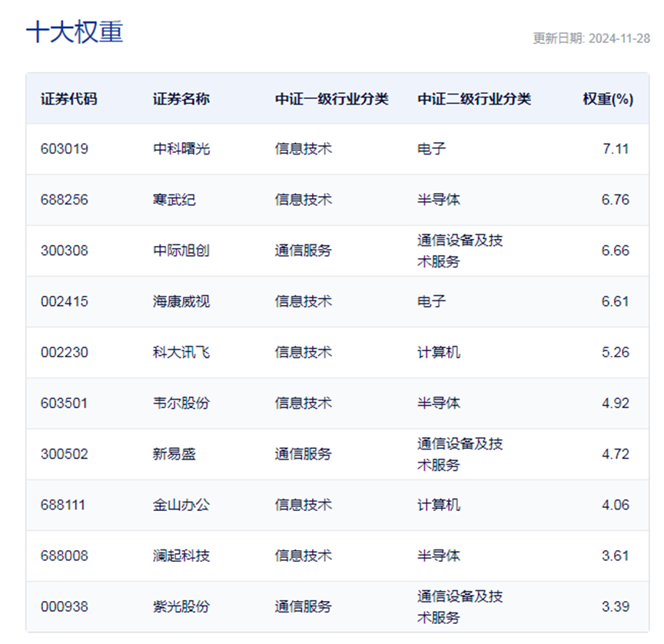
Task: Select 电子 in the 海康威视 row
Action: click(x=431, y=301)
